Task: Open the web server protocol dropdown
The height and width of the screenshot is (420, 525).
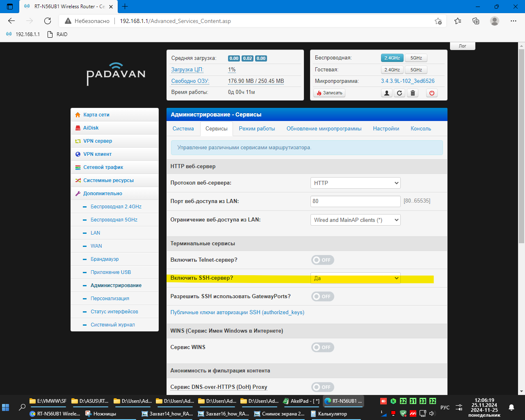Action: pyautogui.click(x=355, y=183)
